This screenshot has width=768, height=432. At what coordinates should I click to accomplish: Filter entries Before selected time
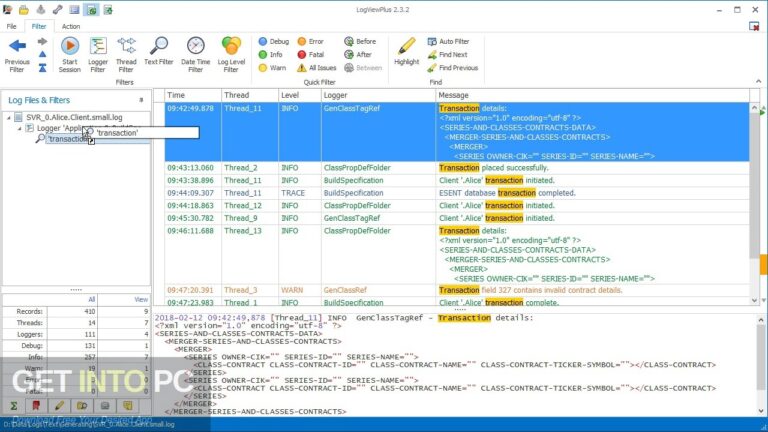tap(360, 42)
